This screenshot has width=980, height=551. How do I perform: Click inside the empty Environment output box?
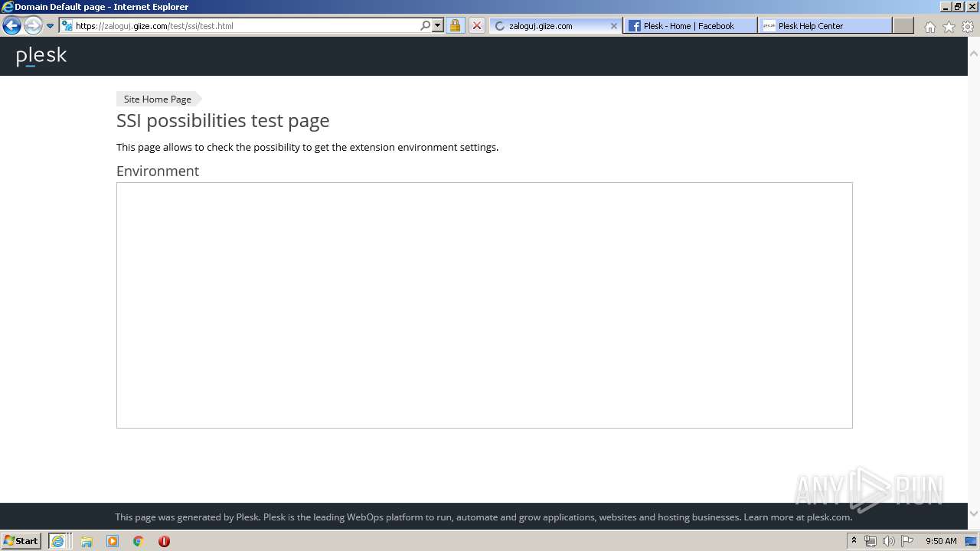484,305
